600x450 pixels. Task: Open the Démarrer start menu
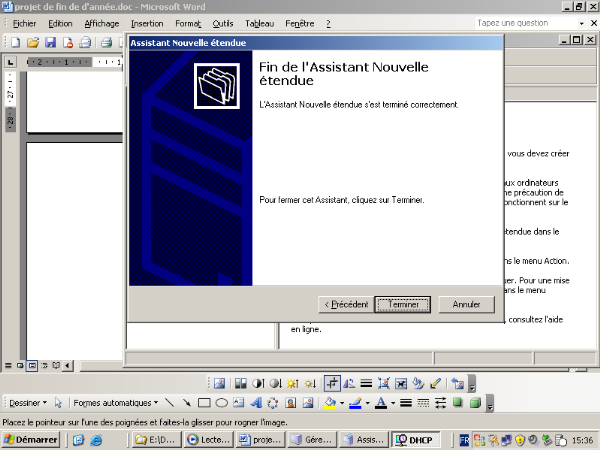(x=30, y=439)
